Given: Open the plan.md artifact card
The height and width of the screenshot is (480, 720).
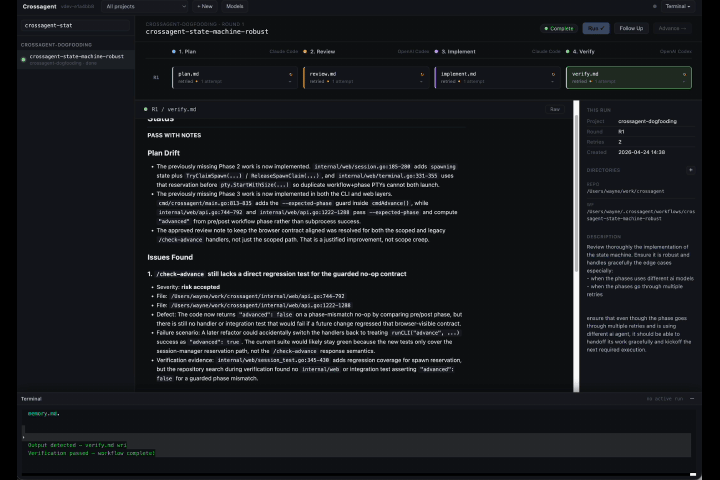Looking at the screenshot, I should (x=235, y=78).
